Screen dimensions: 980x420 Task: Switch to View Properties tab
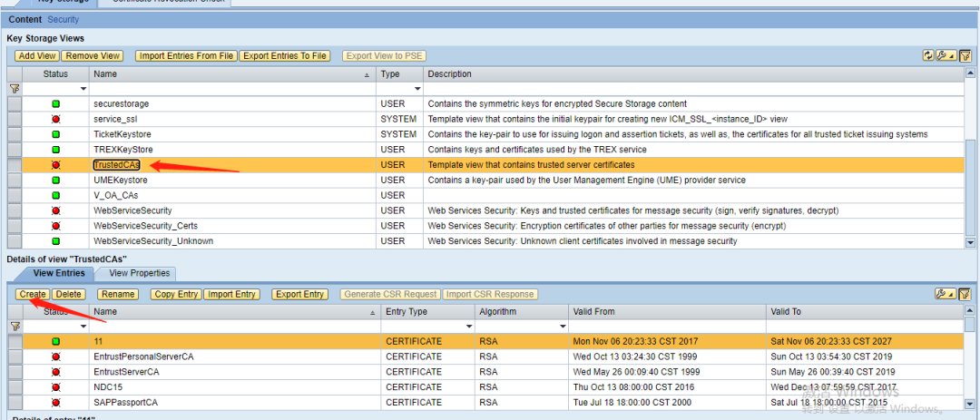pos(140,273)
